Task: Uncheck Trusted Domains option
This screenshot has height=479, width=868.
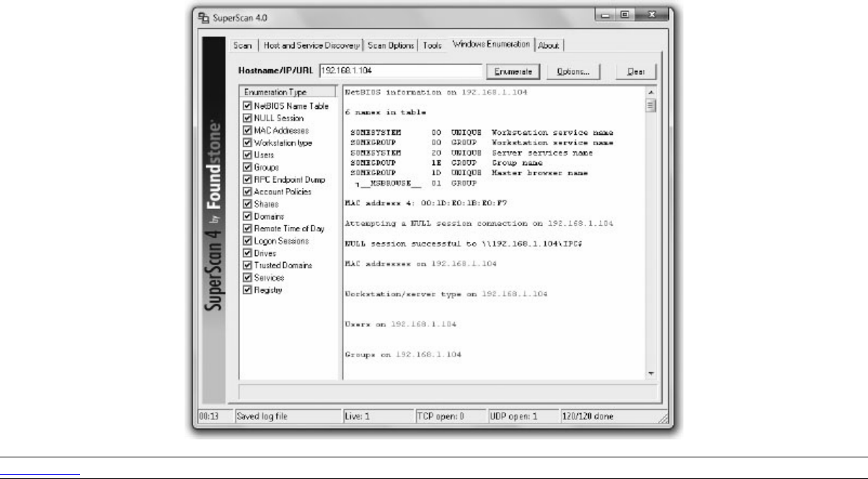Action: tap(247, 265)
